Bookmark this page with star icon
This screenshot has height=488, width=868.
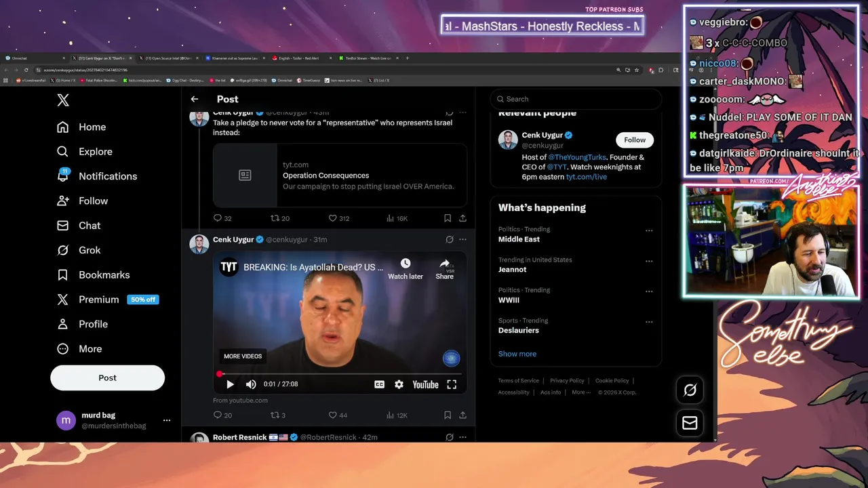(x=637, y=70)
